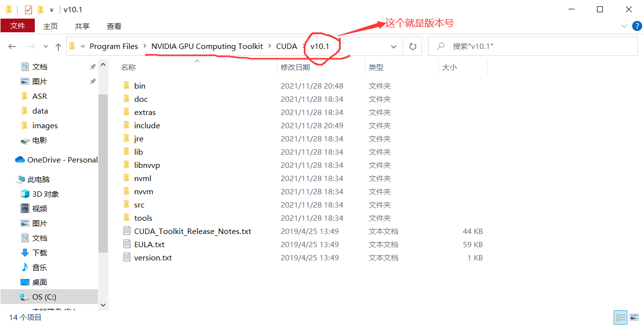Open the 文件 menu
This screenshot has height=325, width=644.
point(18,26)
